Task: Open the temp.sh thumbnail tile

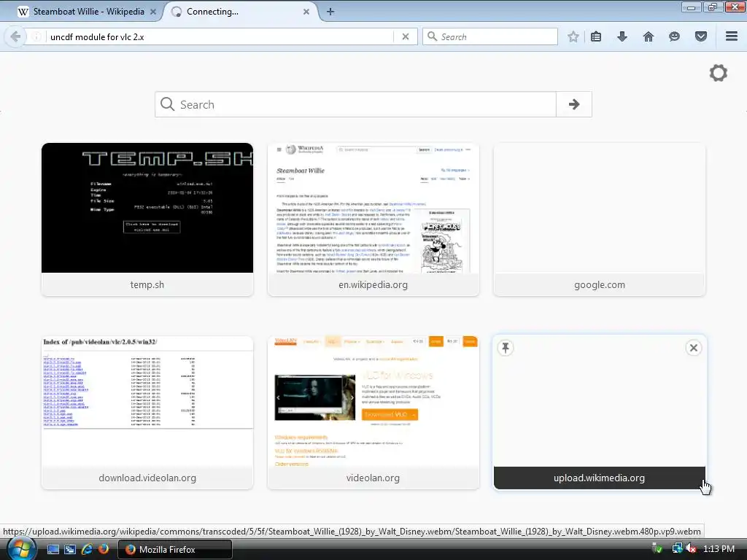Action: (147, 219)
